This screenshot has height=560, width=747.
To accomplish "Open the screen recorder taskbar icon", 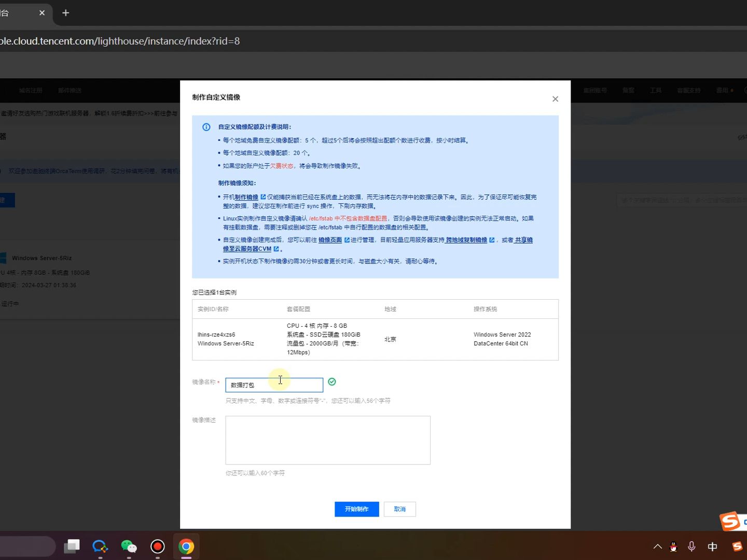I will pyautogui.click(x=158, y=547).
